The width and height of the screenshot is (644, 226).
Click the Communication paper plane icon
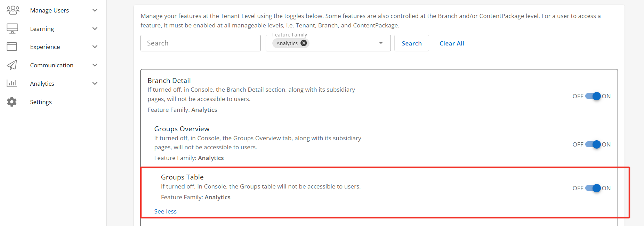tap(12, 65)
